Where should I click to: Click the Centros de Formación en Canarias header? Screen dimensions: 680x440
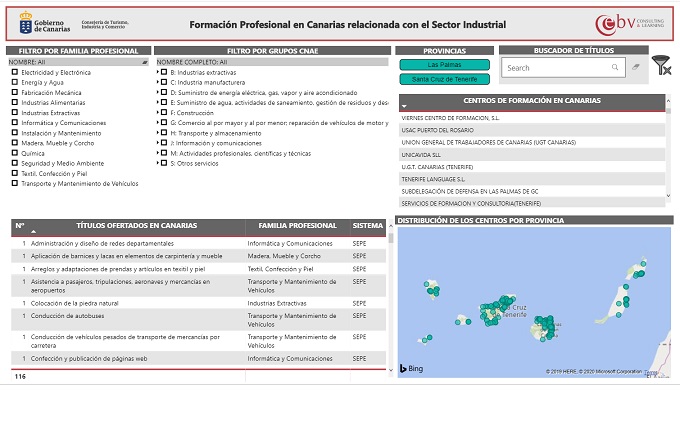click(532, 101)
